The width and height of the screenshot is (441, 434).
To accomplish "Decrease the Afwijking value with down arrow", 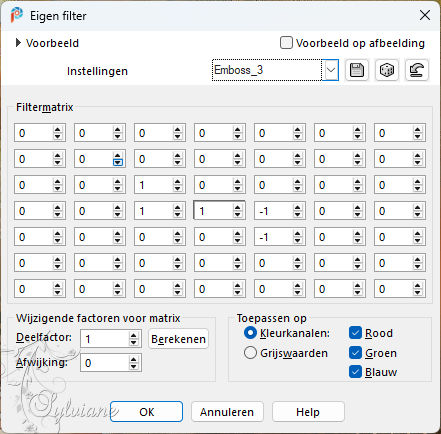I will (x=133, y=366).
